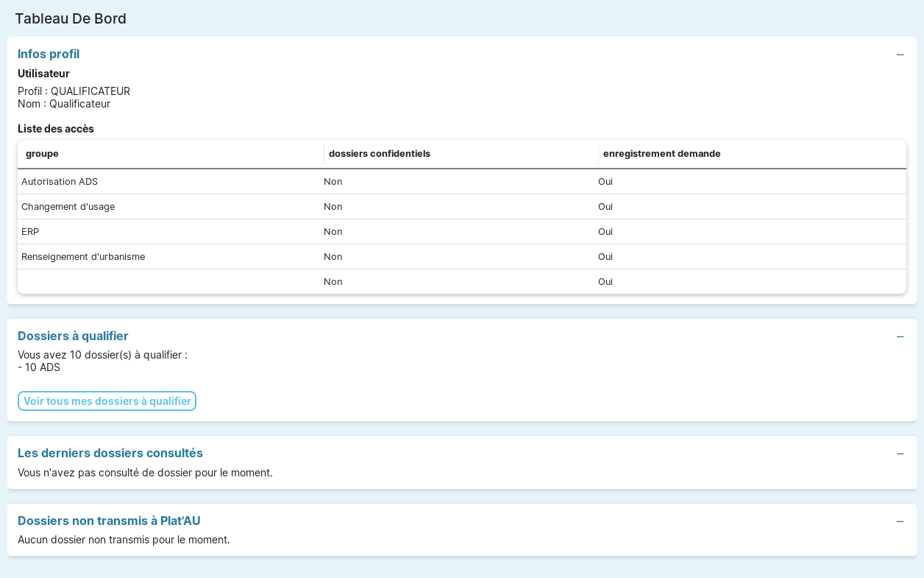924x578 pixels.
Task: Click Dossiers non transmis à Plat'AU title
Action: click(x=109, y=521)
